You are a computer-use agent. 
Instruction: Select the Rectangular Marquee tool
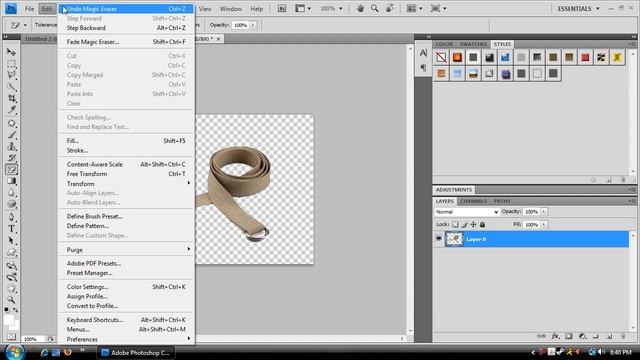click(x=11, y=64)
